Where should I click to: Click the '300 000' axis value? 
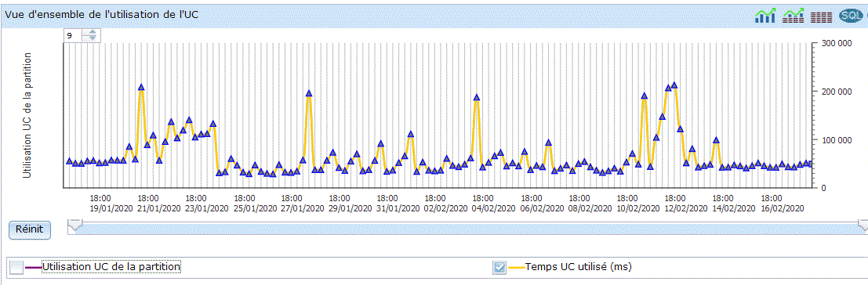[x=837, y=44]
